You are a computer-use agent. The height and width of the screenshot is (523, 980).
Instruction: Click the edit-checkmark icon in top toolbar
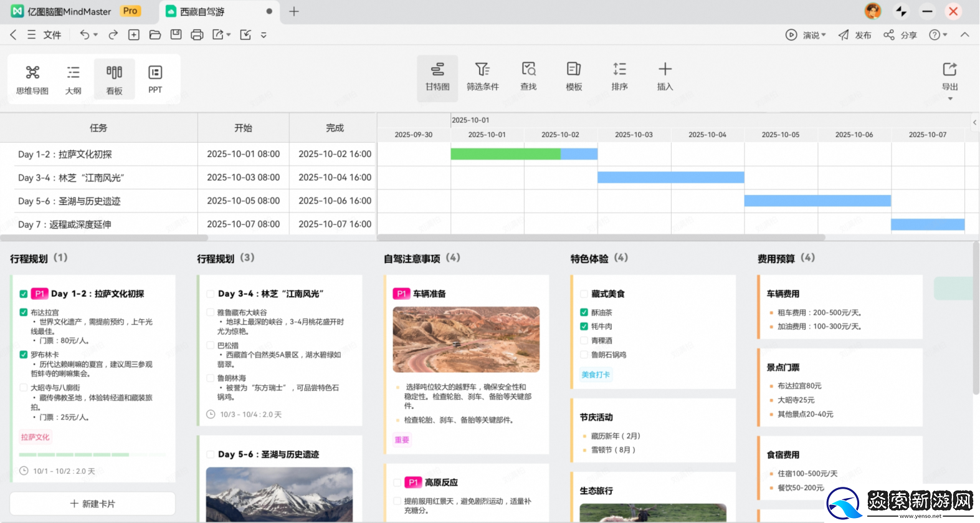(x=245, y=35)
